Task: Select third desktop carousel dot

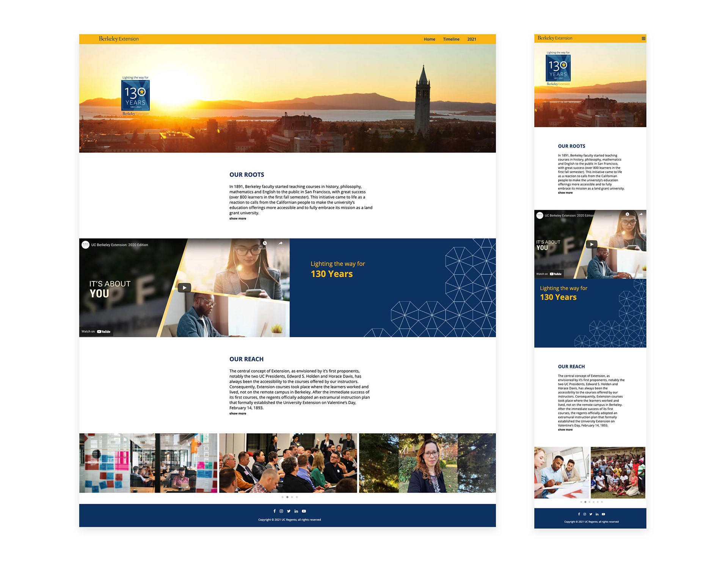Action: (x=292, y=497)
